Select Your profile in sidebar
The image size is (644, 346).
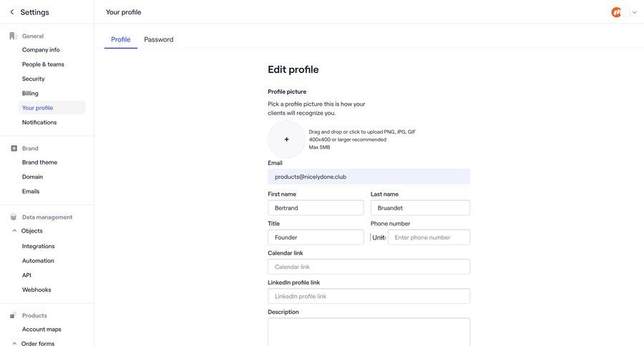click(52, 107)
